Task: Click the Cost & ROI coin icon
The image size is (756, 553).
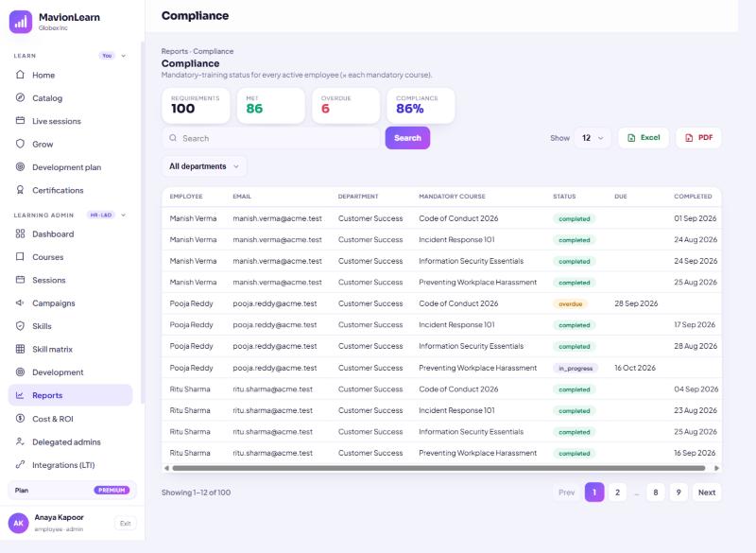Action: coord(20,419)
